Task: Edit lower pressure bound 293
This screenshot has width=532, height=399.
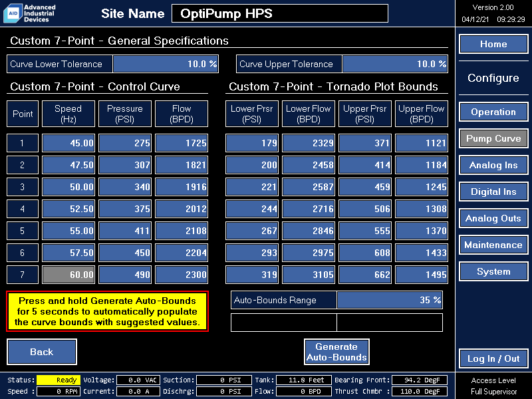Action: click(252, 253)
